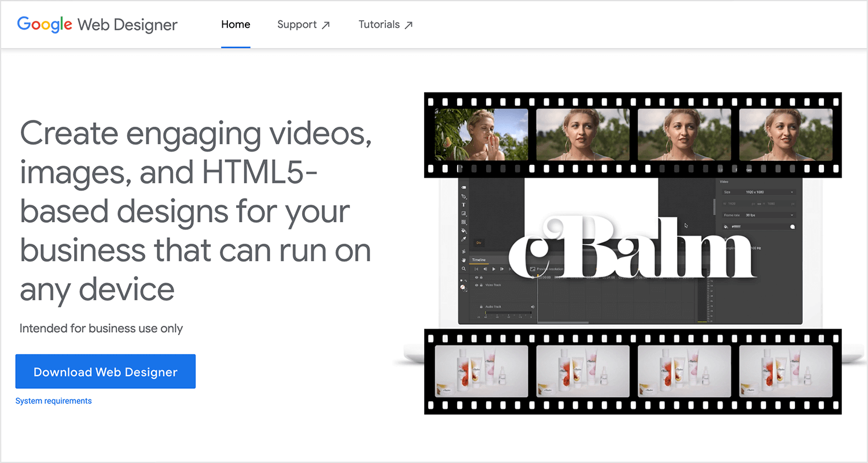This screenshot has height=463, width=868.
Task: Toggle the all-tracks lock icon
Action: pos(481,277)
